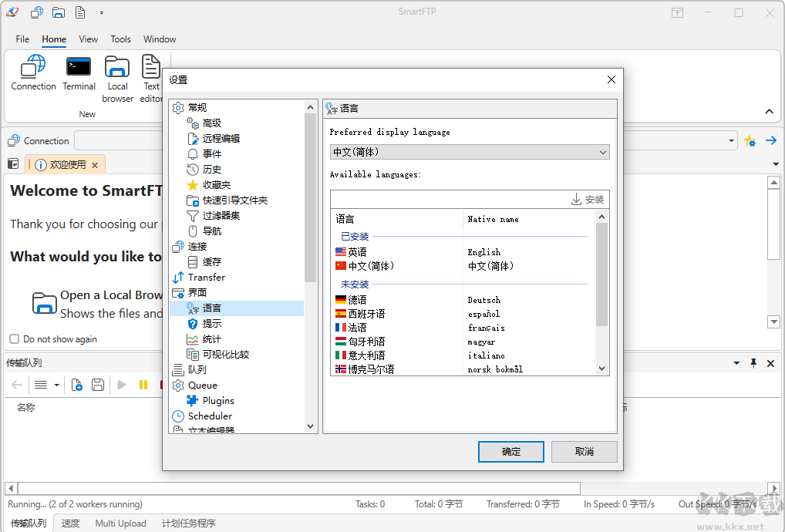Add current connection to favorites star
This screenshot has height=532, width=785.
pyautogui.click(x=750, y=141)
